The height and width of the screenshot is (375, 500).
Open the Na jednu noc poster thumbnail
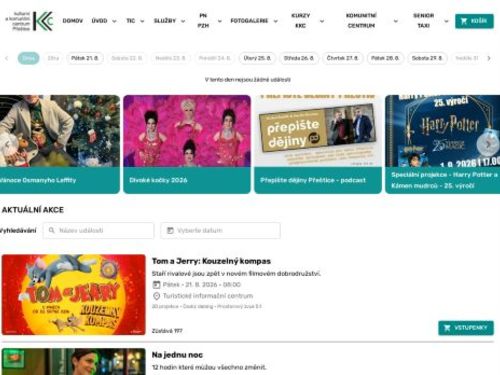[x=73, y=362]
